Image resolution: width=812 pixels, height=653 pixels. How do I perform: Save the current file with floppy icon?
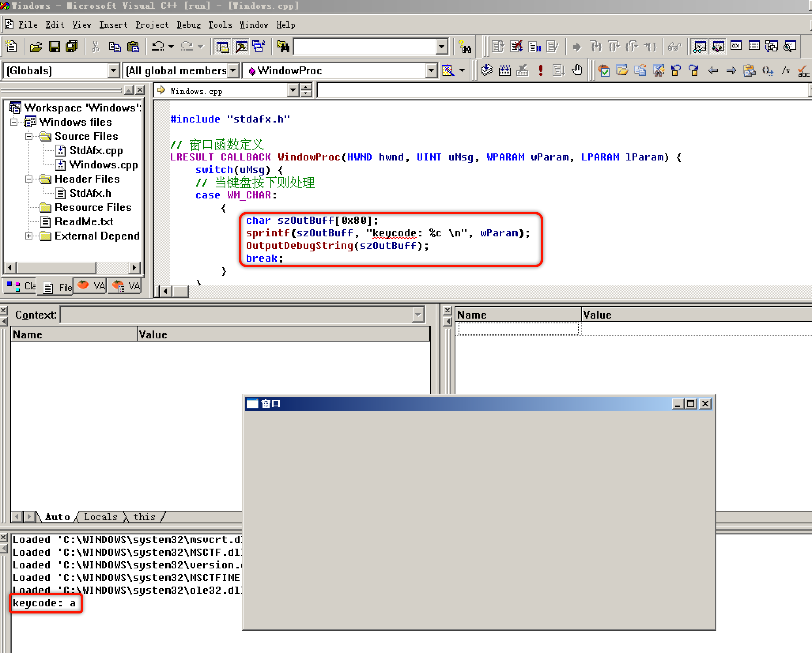pos(54,47)
